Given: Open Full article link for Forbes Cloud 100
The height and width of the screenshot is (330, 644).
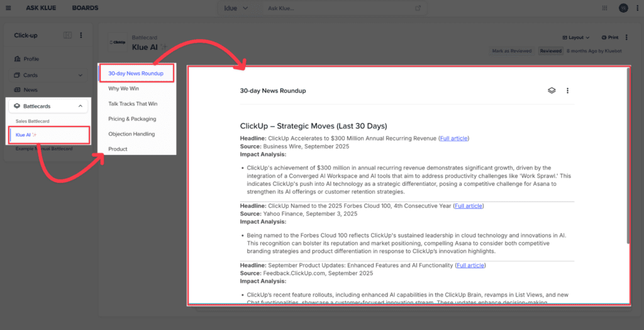Looking at the screenshot, I should click(468, 206).
